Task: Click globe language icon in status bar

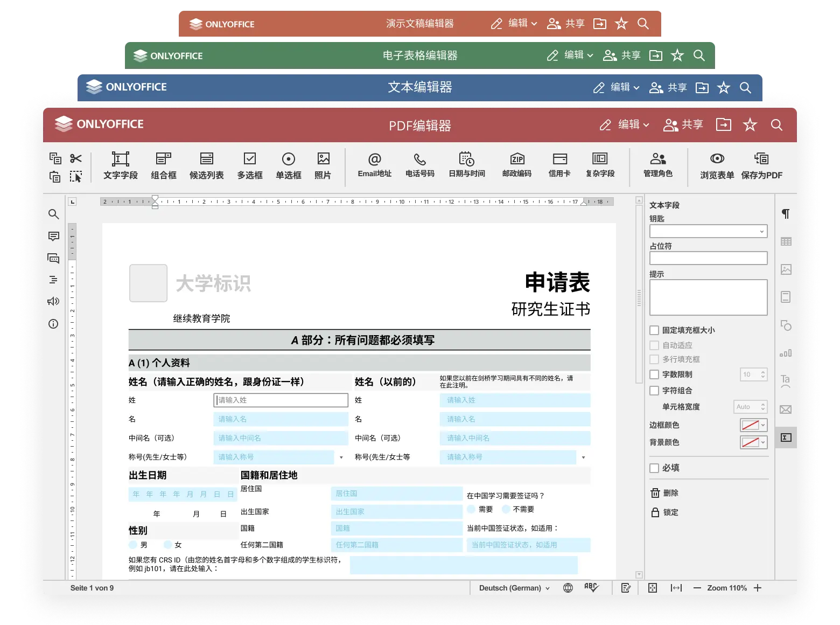Action: 568,588
